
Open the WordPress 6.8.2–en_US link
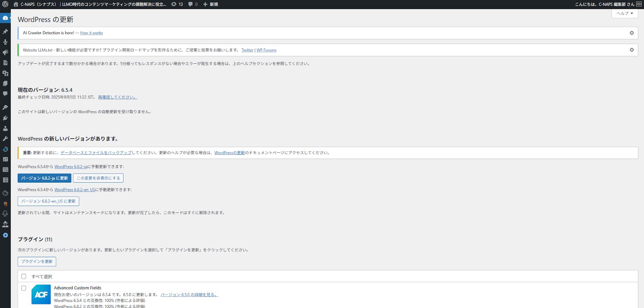pyautogui.click(x=75, y=189)
